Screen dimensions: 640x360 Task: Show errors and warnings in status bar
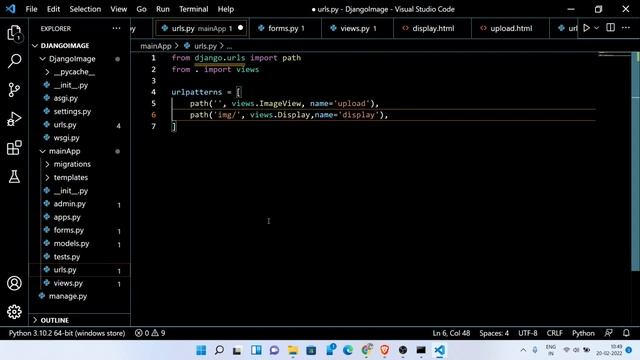coord(150,333)
